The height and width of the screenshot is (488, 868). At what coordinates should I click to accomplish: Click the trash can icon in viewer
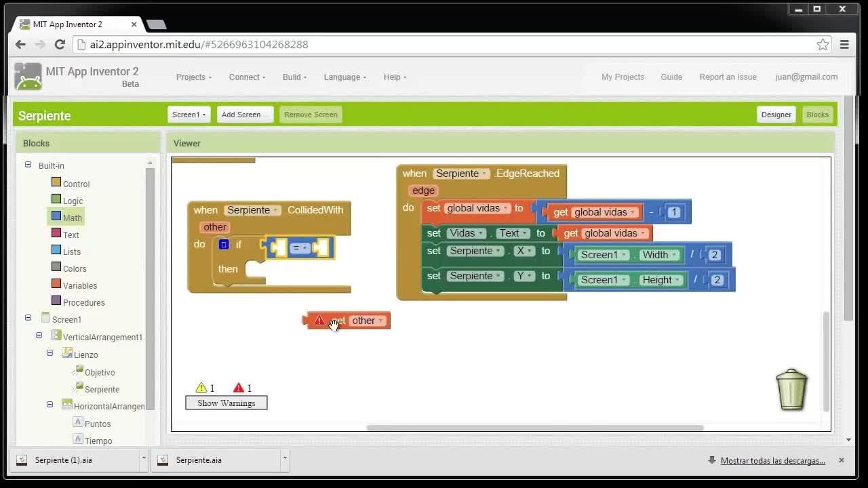[791, 390]
